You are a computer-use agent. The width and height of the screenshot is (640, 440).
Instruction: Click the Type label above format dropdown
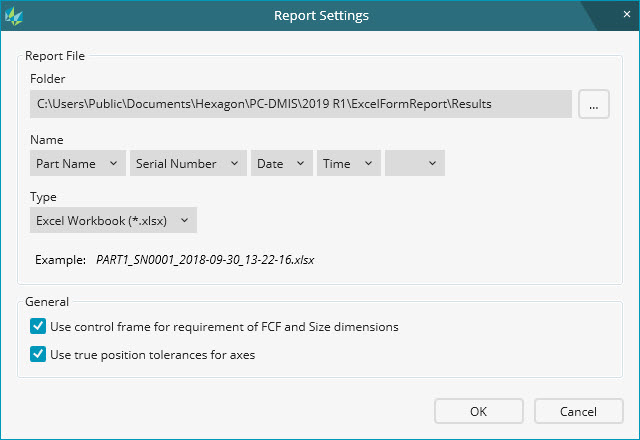coord(43,197)
